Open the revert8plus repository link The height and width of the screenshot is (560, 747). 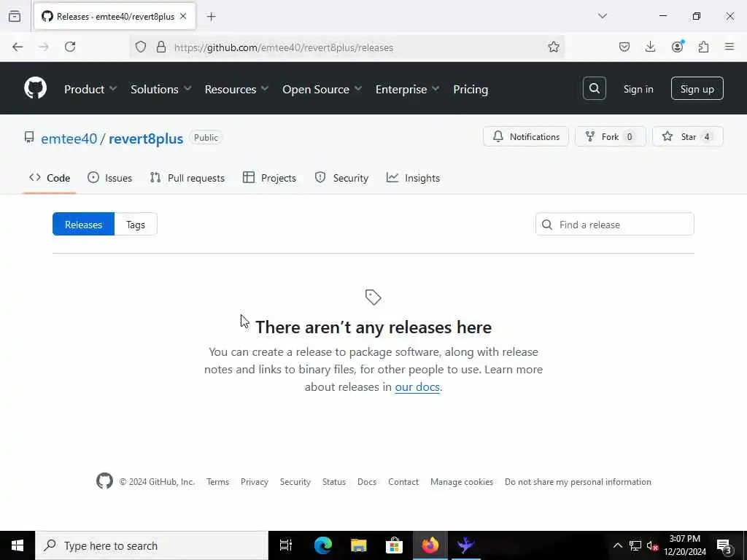(x=146, y=139)
